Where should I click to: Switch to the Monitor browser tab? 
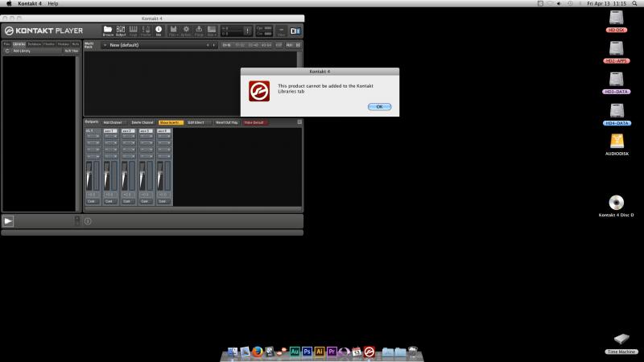coord(49,44)
